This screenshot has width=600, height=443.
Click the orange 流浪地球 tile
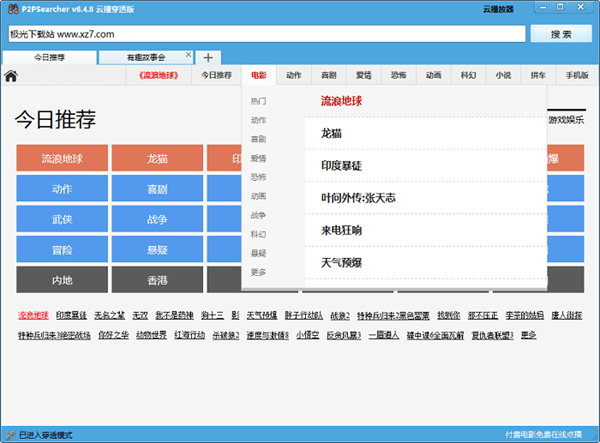pos(62,158)
